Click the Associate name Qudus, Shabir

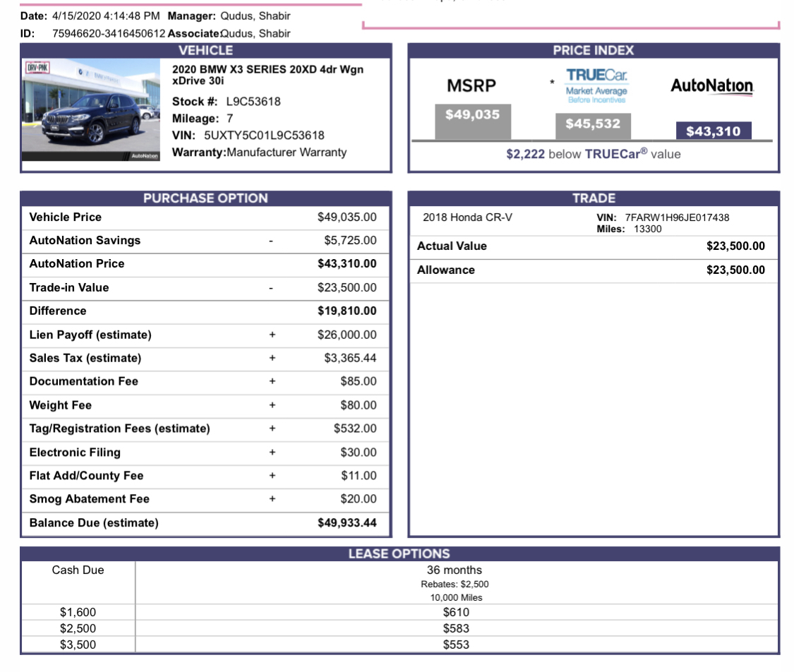tap(255, 33)
